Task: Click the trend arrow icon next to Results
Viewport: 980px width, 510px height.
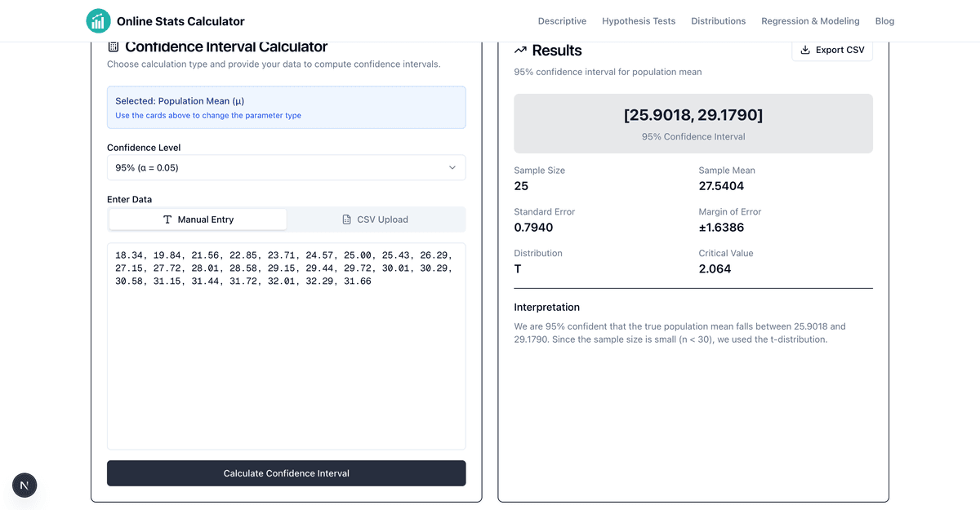Action: click(x=520, y=51)
